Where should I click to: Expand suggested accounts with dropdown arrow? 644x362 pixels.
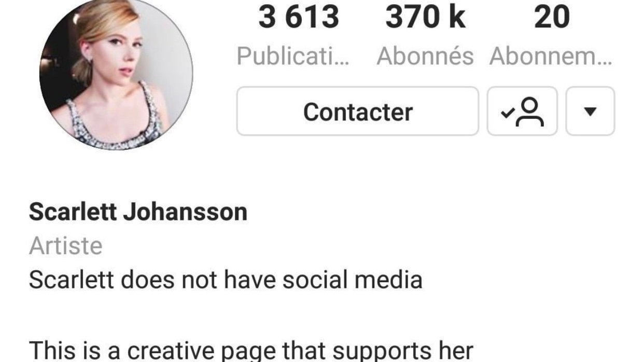point(590,112)
